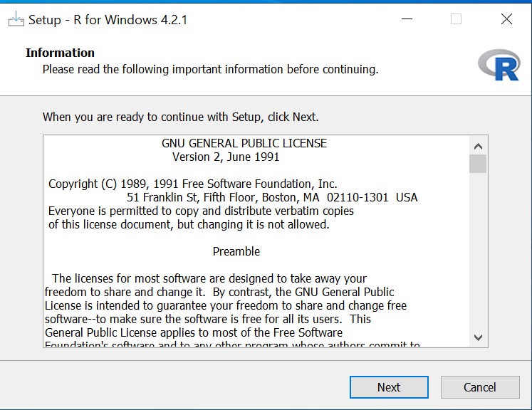Click the 'When you are ready to continue' text
This screenshot has height=410, width=532.
click(x=180, y=117)
